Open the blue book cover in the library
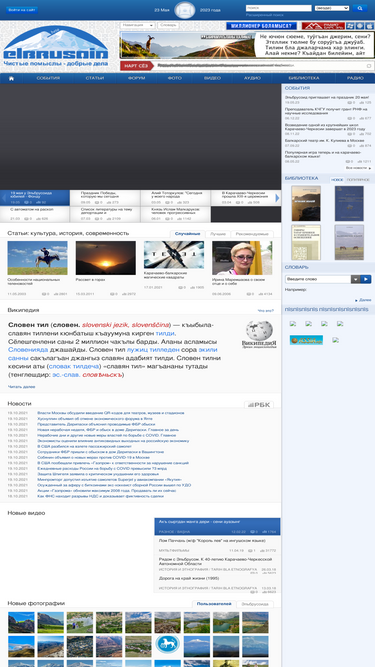This screenshot has width=375, height=667. 349,203
